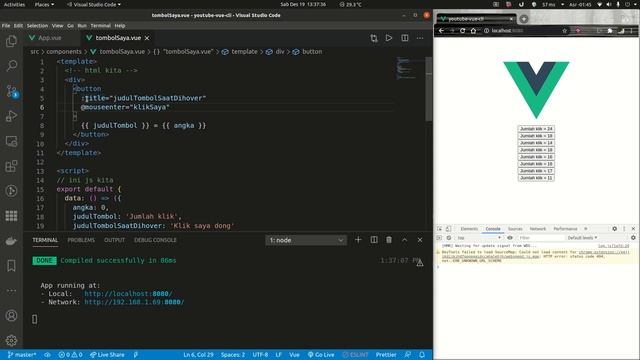Click 'Jumlah klik = 11' button
This screenshot has height=360, width=640.
[536, 178]
